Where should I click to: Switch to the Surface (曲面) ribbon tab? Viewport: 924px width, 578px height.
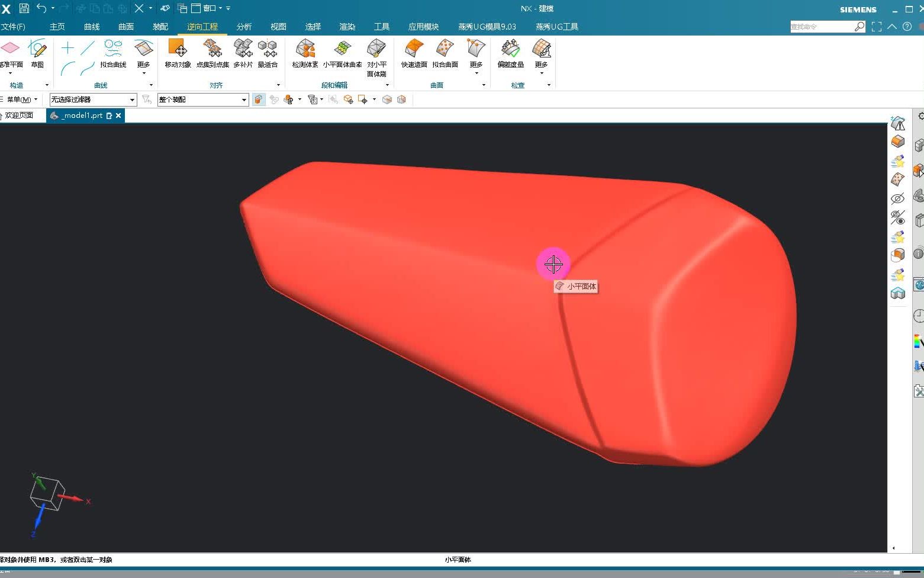click(126, 27)
